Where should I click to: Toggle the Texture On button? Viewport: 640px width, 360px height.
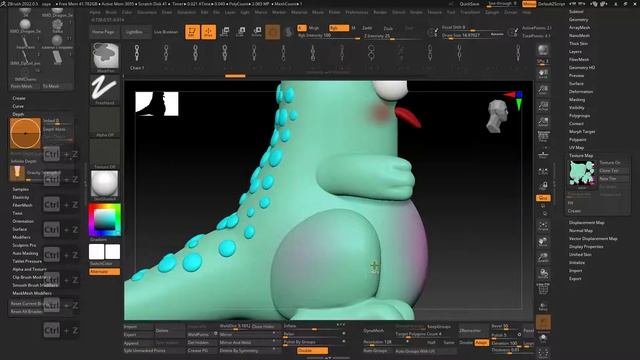(x=610, y=162)
